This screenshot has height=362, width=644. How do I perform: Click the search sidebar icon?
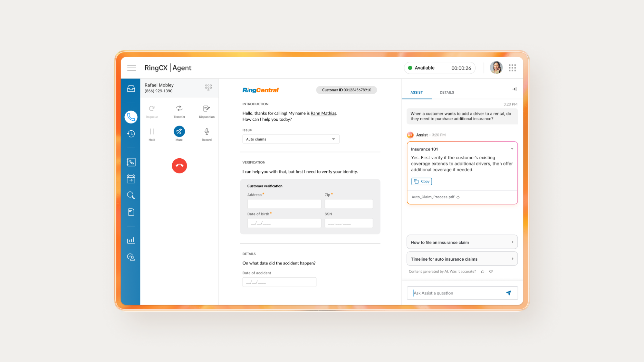tap(131, 195)
